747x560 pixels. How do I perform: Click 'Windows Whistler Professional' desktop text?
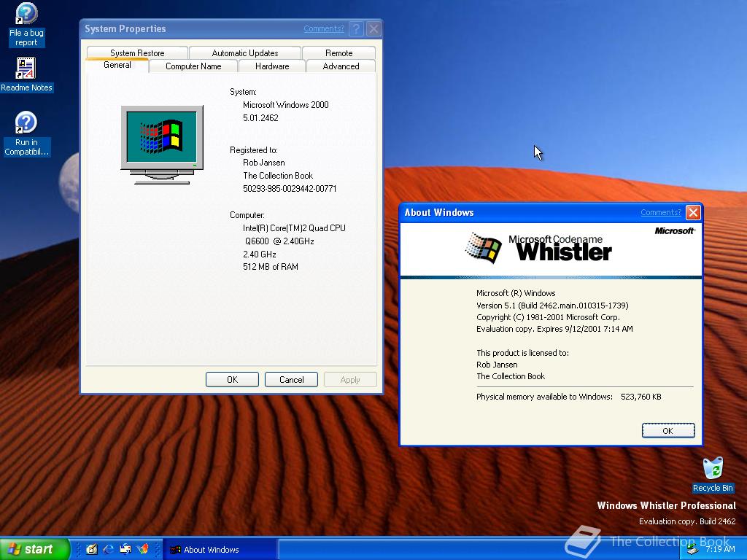coord(667,506)
